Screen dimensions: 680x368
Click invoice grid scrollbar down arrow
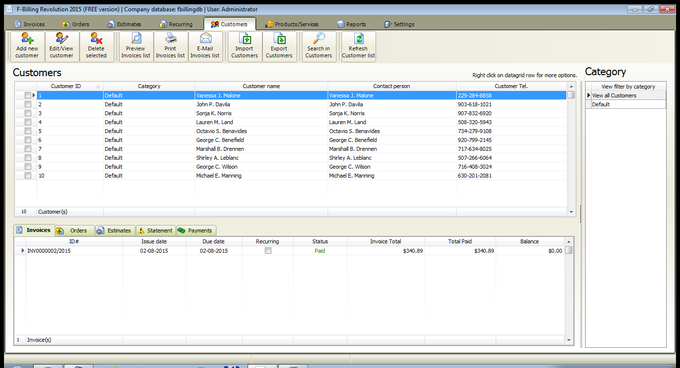[569, 340]
